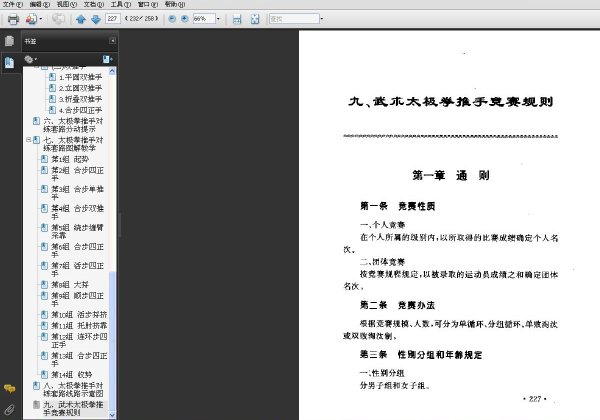Image resolution: width=600 pixels, height=420 pixels.
Task: Click bookmark page icon beside 第10组 活步捋挤
Action: click(44, 314)
